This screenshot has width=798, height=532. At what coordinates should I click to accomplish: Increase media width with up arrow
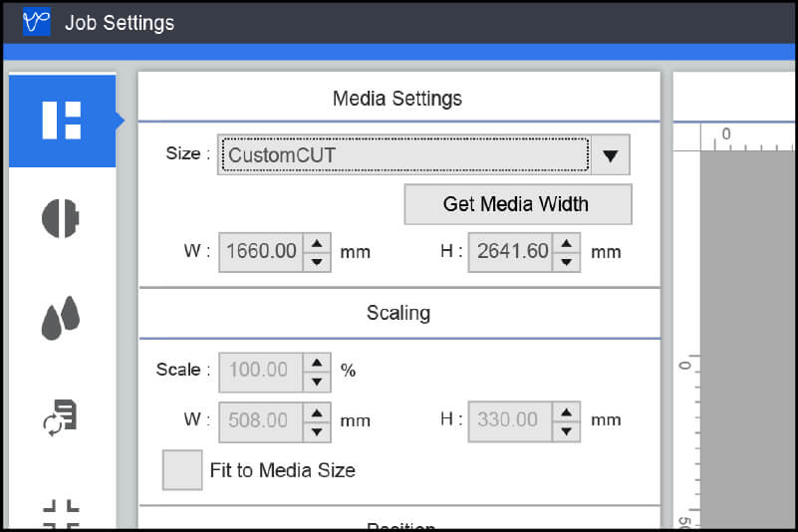pyautogui.click(x=317, y=243)
